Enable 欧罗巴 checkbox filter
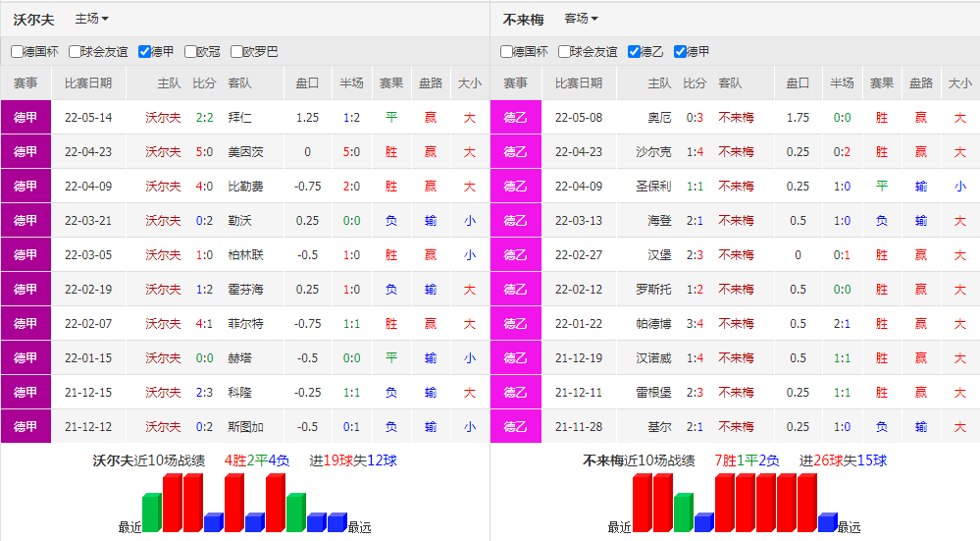The height and width of the screenshot is (541, 980). (x=236, y=51)
